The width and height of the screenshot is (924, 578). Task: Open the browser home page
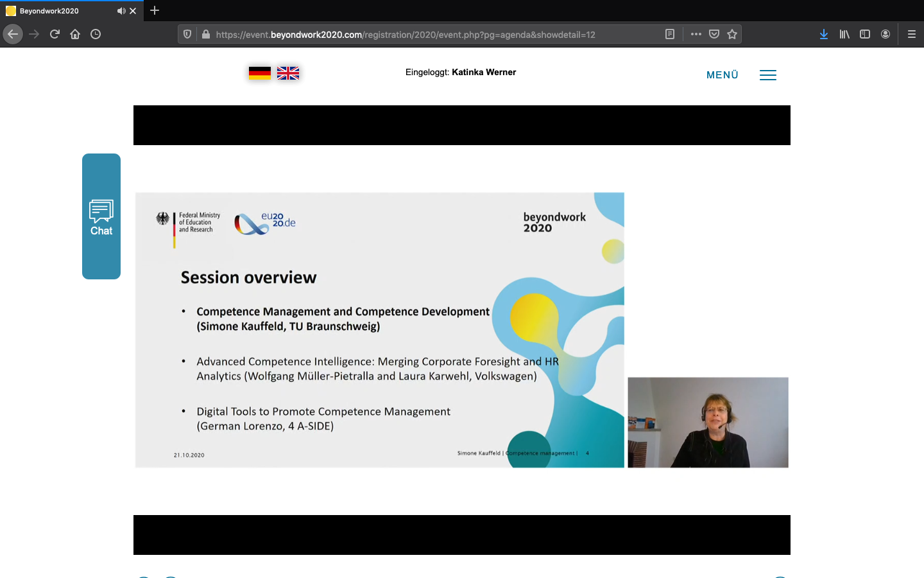click(75, 34)
